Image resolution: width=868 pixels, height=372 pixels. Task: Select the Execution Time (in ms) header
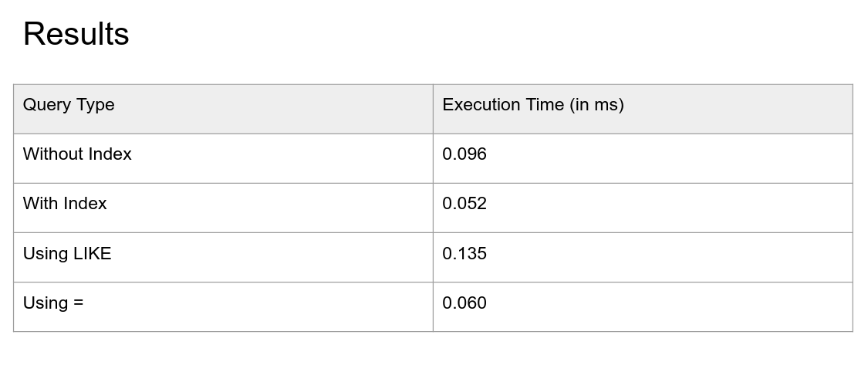[x=643, y=109]
